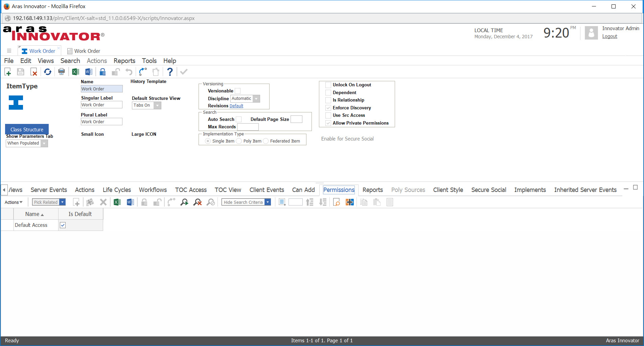
Task: Select the Poly Item radio button
Action: tap(239, 141)
